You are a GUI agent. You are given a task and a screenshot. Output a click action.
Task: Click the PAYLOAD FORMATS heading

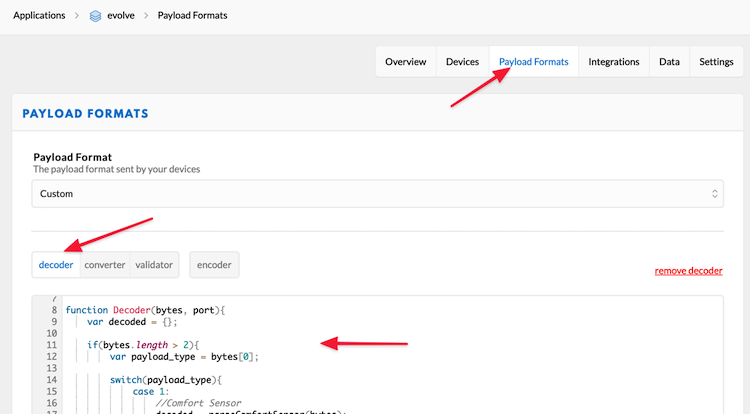[x=86, y=114]
